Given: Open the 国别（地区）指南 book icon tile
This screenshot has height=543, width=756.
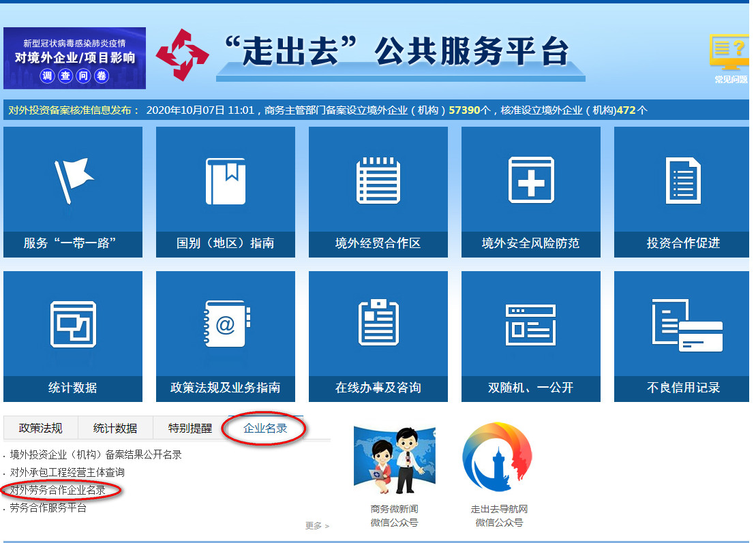Looking at the screenshot, I should point(226,191).
